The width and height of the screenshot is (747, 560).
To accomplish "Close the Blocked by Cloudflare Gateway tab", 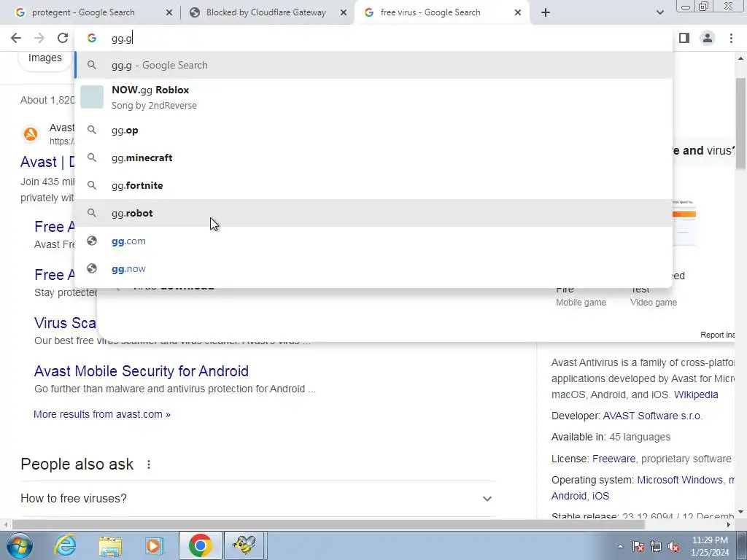I will click(x=344, y=13).
